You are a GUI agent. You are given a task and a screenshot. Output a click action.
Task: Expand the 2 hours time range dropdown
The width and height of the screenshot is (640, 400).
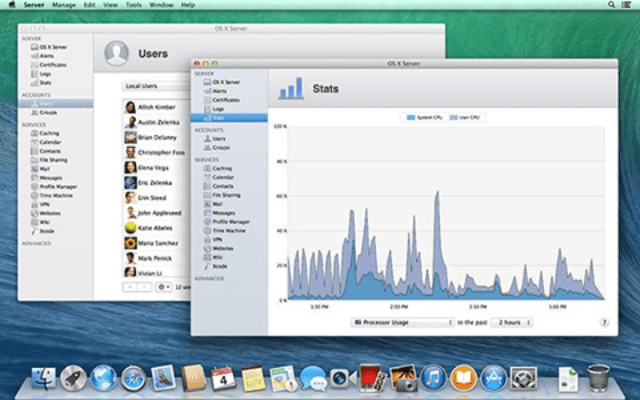(x=511, y=322)
